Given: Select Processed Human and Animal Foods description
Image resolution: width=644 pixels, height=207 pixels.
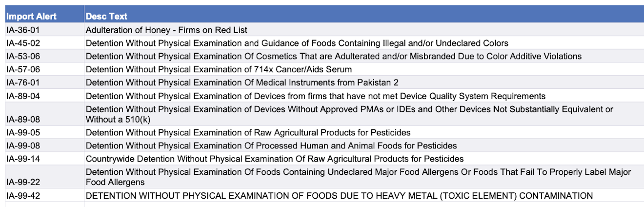Looking at the screenshot, I should click(271, 145).
